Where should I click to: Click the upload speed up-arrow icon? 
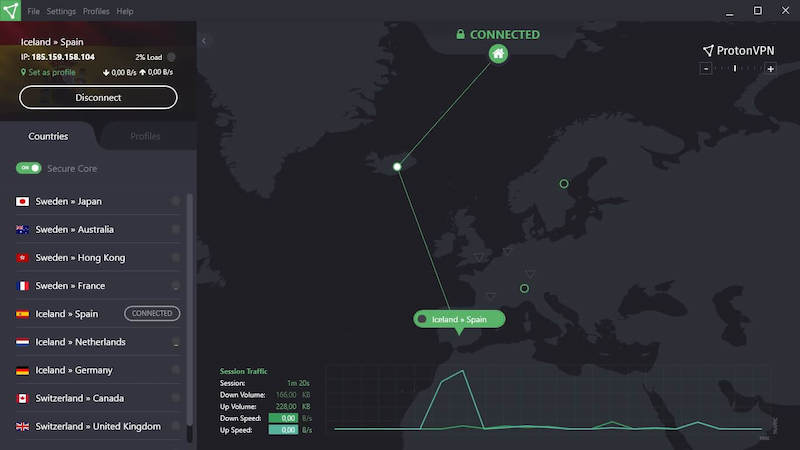[143, 72]
